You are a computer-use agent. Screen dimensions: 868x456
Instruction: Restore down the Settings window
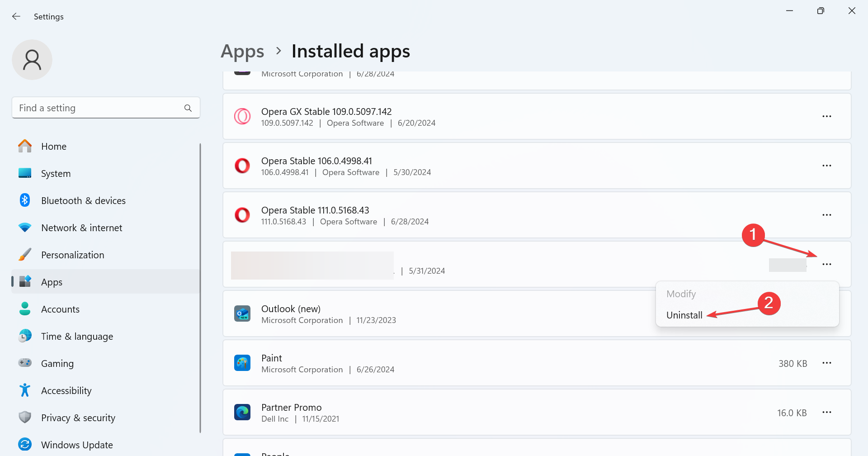click(x=821, y=10)
